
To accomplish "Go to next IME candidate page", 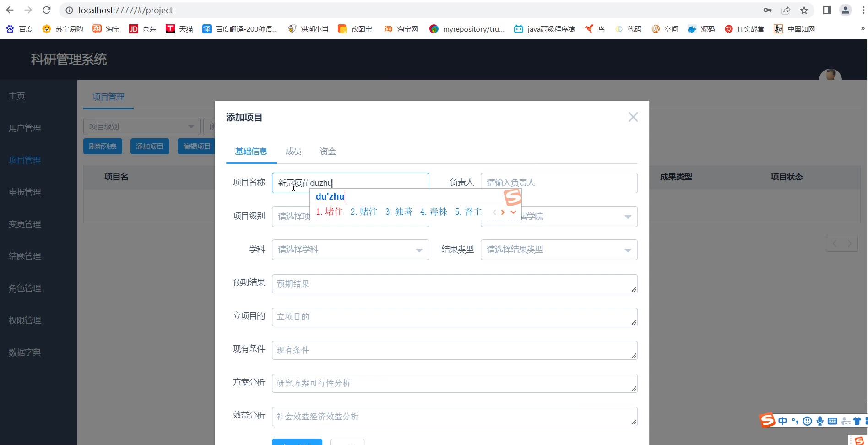I will click(503, 212).
